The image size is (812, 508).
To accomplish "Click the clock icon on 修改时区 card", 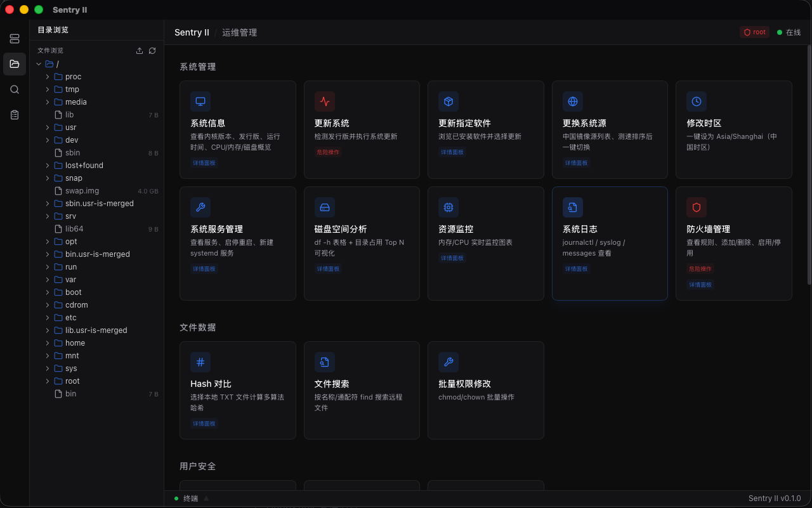I will (x=697, y=101).
